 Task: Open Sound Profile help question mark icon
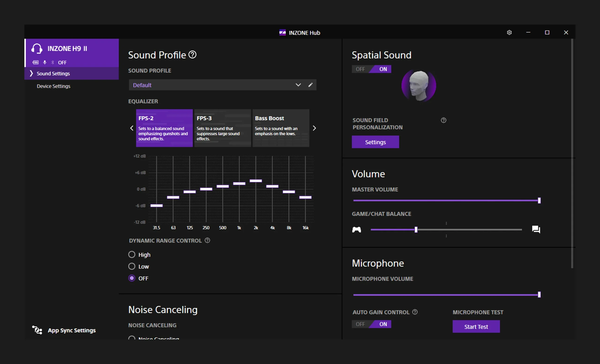[192, 55]
